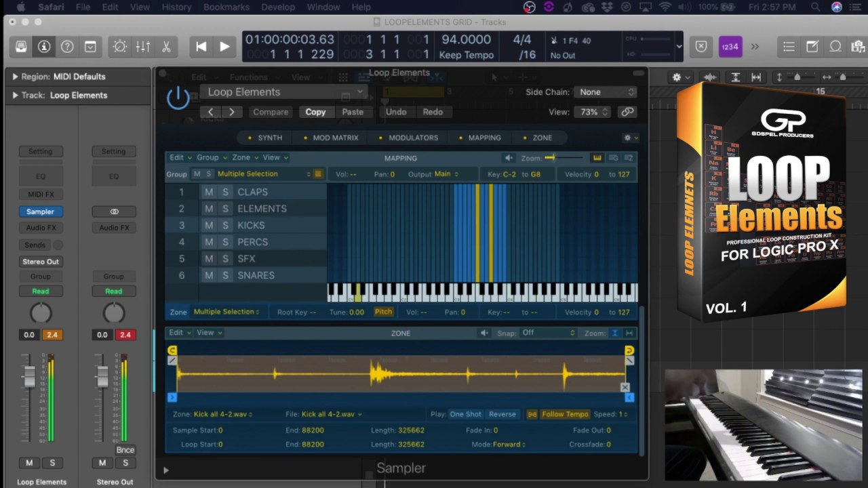
Task: Solo the SNARES group
Action: click(225, 275)
